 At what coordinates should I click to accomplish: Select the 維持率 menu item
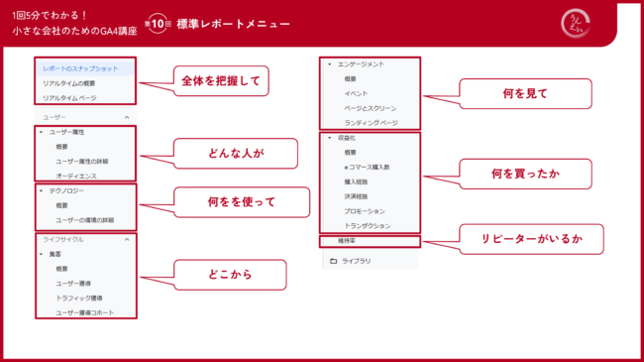(x=371, y=241)
